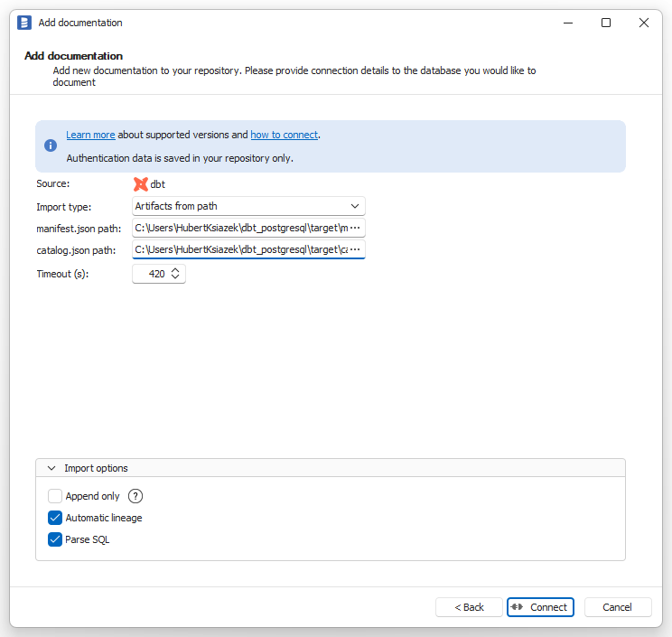The height and width of the screenshot is (637, 672).
Task: Uncheck the Automatic lineage option
Action: click(x=55, y=518)
